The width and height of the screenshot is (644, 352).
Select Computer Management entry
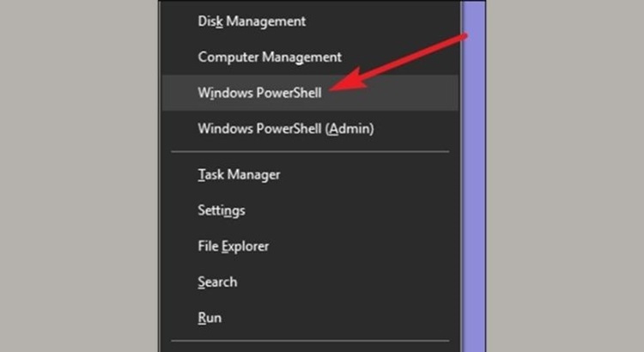point(270,57)
